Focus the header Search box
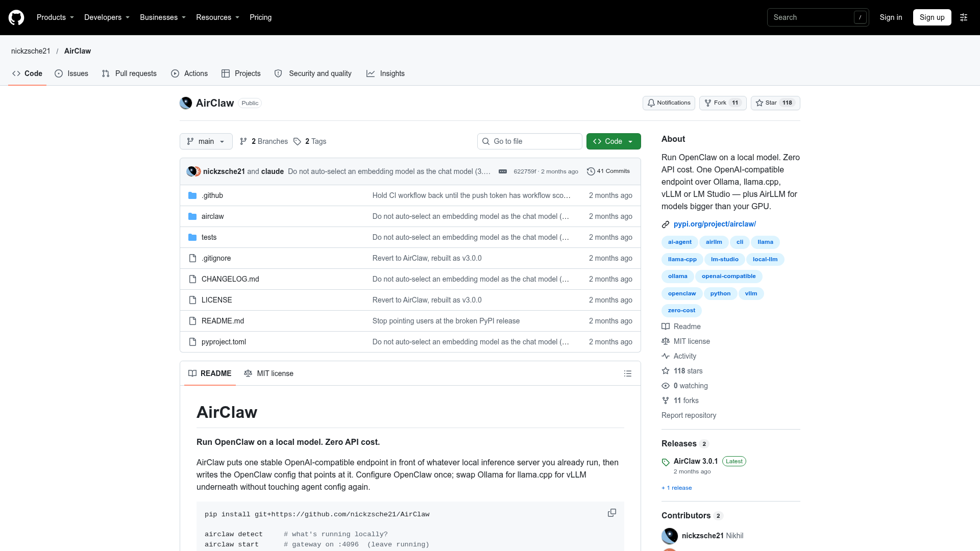 click(818, 17)
